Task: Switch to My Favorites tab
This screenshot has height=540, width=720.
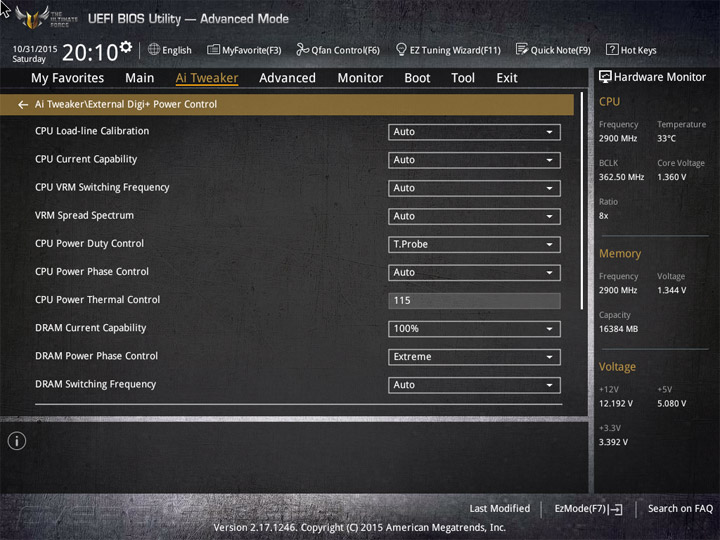Action: 68,78
